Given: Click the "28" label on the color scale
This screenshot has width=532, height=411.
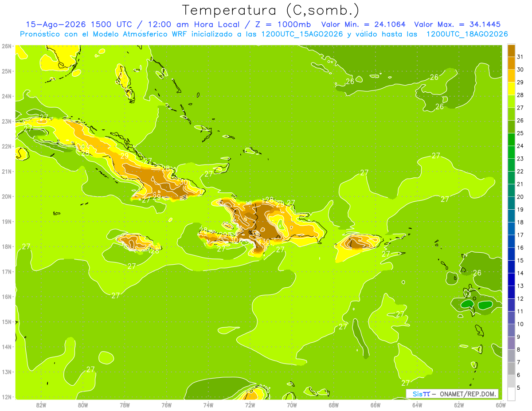Looking at the screenshot, I should [520, 95].
